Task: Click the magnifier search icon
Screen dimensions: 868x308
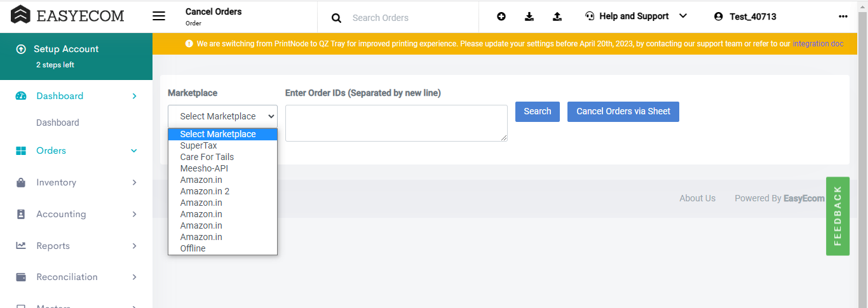Action: 336,18
